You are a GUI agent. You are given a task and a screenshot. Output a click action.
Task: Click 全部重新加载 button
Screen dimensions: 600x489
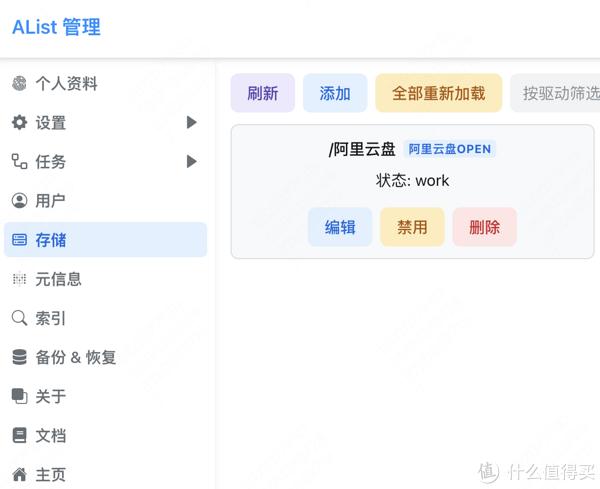pyautogui.click(x=439, y=93)
